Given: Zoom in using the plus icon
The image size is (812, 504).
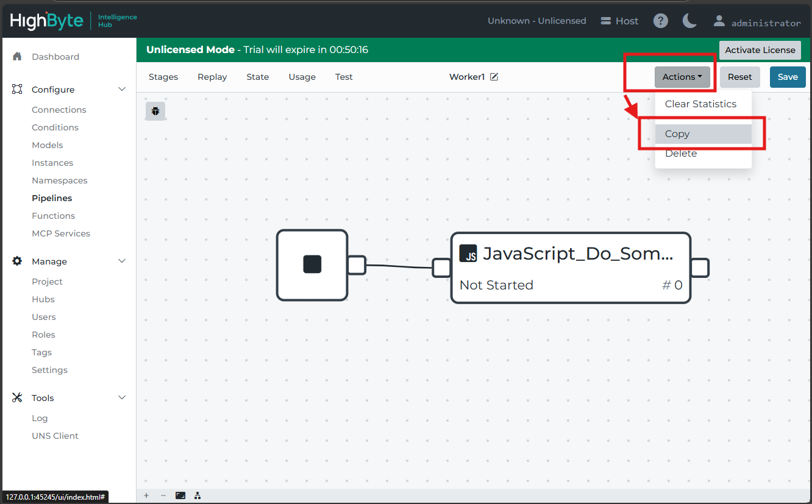Looking at the screenshot, I should tap(146, 495).
